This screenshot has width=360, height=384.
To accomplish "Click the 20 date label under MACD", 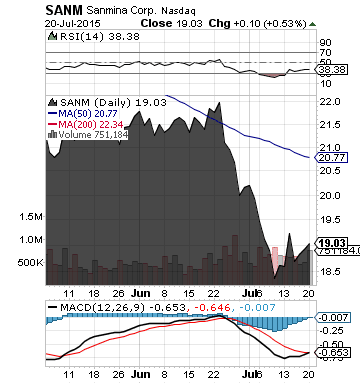I will 309,375.
